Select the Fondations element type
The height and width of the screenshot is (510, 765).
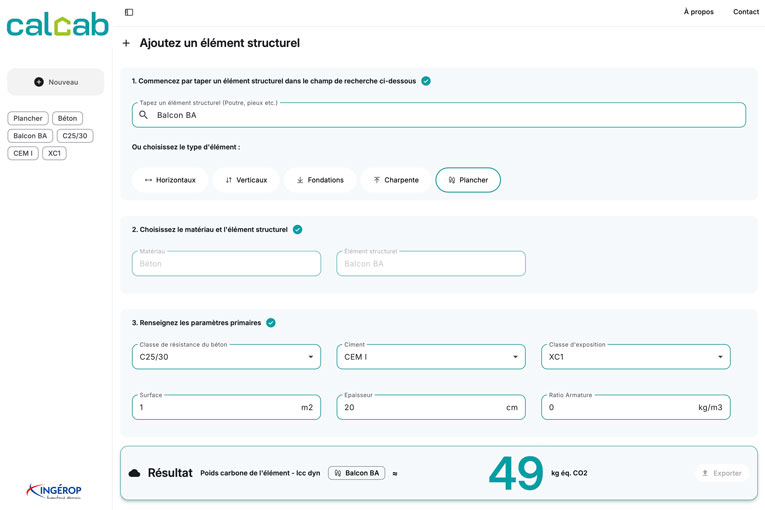(x=320, y=180)
